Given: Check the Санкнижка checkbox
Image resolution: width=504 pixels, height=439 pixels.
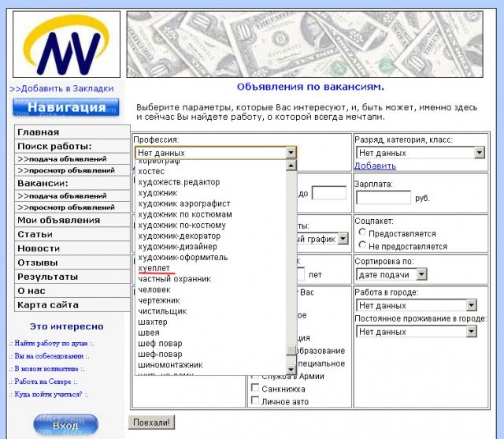Looking at the screenshot, I should point(255,388).
